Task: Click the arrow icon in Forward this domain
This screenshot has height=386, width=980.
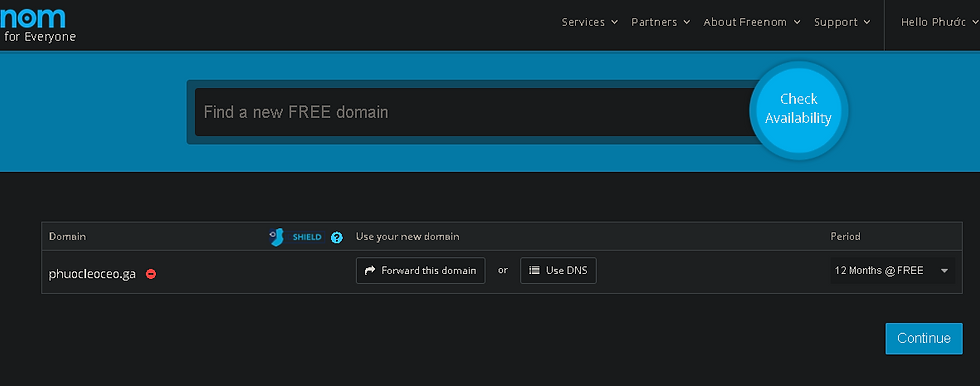Action: (370, 270)
